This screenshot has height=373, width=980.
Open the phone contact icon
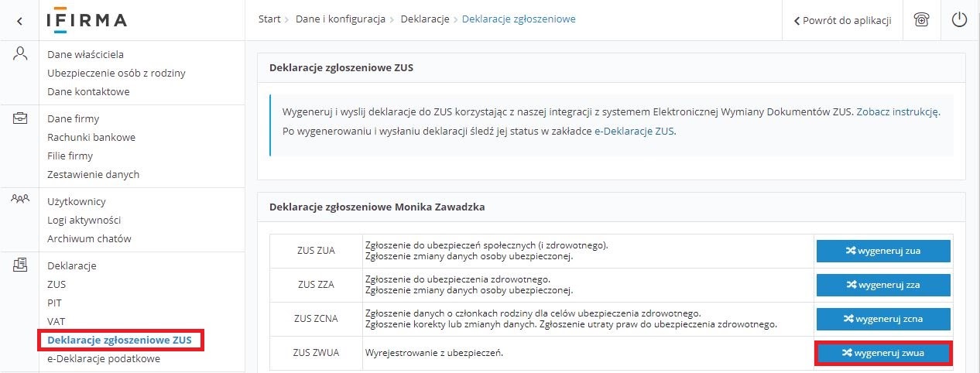coord(921,20)
